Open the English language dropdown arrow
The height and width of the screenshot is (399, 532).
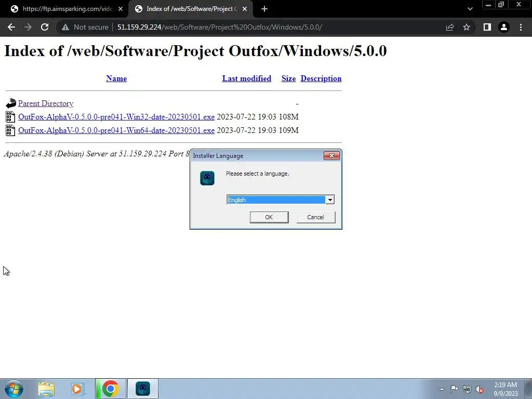click(330, 200)
